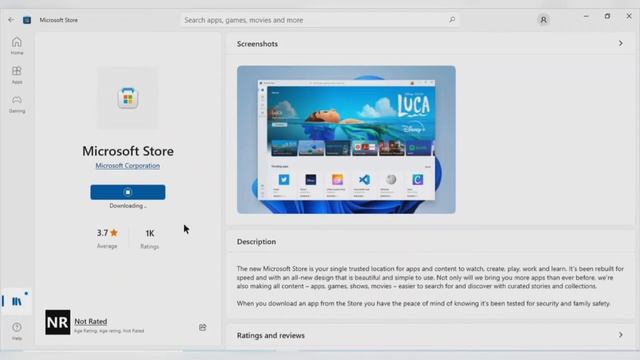Open the Library in the sidebar

(x=17, y=301)
